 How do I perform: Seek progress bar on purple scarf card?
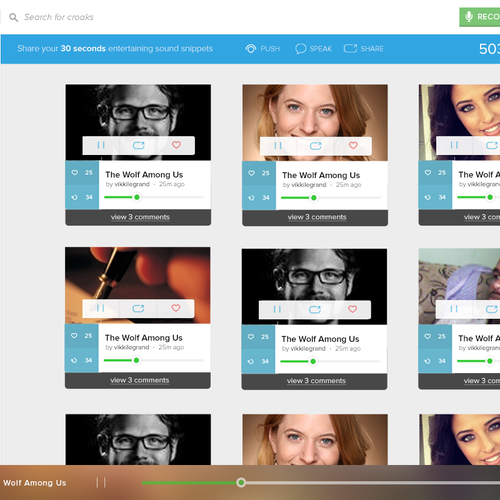coord(479,361)
